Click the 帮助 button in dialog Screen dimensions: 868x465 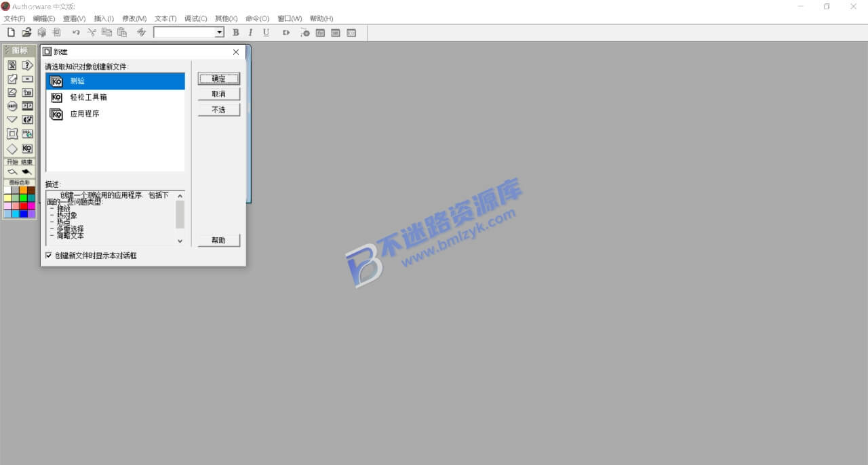(219, 241)
